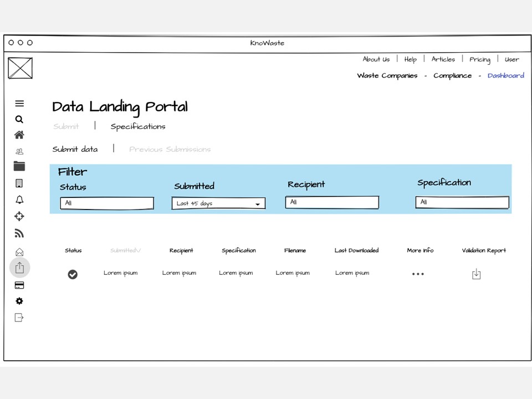
Task: Sort by the Last Downloaded column header
Action: click(x=356, y=250)
